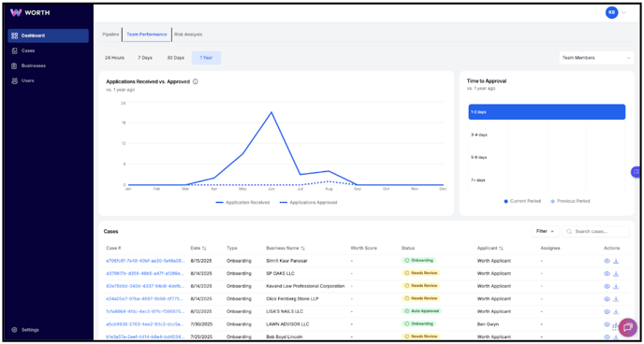Open case link starting with e706fc8f

[145, 261]
